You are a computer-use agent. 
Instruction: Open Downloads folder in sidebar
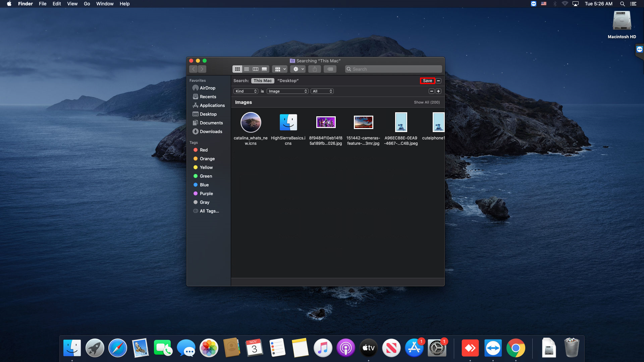(x=211, y=131)
